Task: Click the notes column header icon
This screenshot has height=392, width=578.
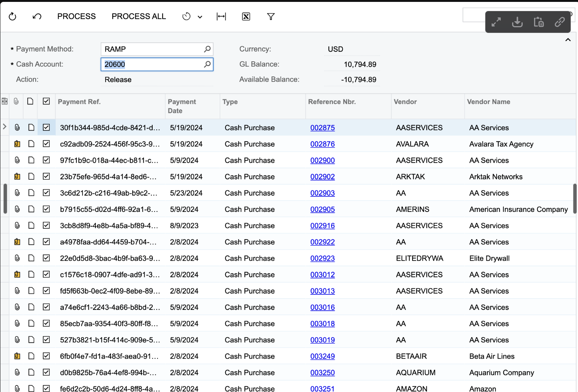Action: [x=30, y=101]
